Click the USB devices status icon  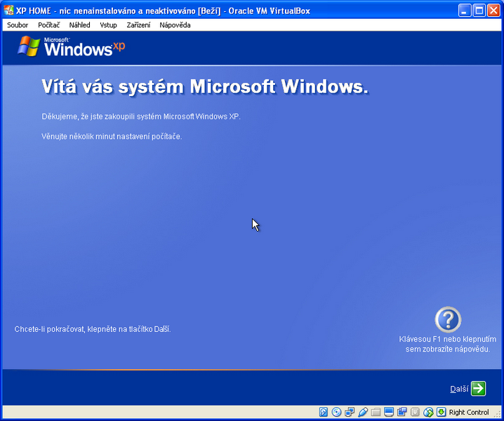pos(363,412)
